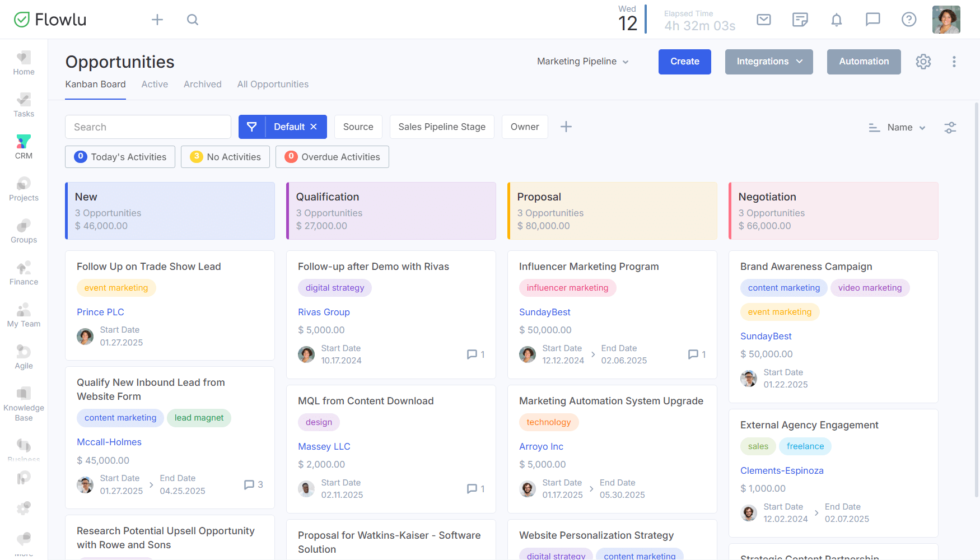Open the Source filter dropdown
This screenshot has height=560, width=980.
pos(358,127)
